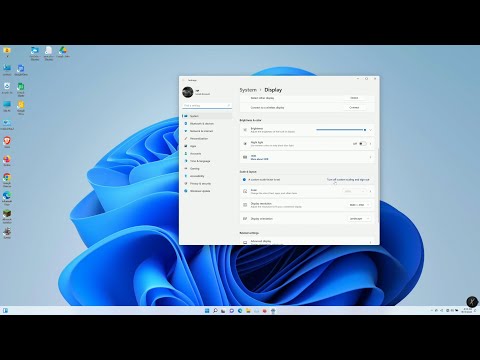Open Google Docs desktop shortcut

[x=21, y=70]
